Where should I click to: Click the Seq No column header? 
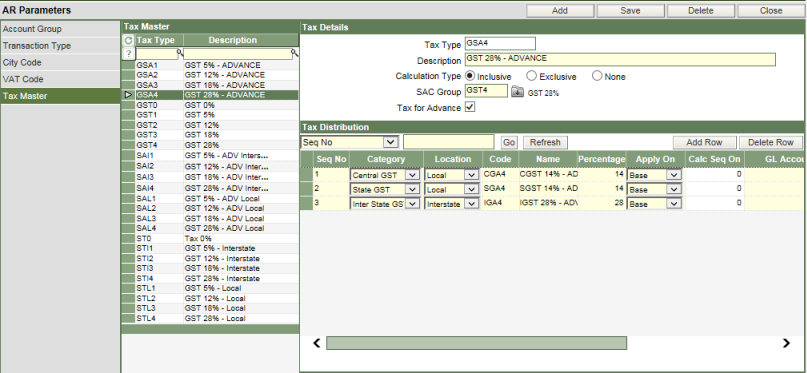pos(331,159)
